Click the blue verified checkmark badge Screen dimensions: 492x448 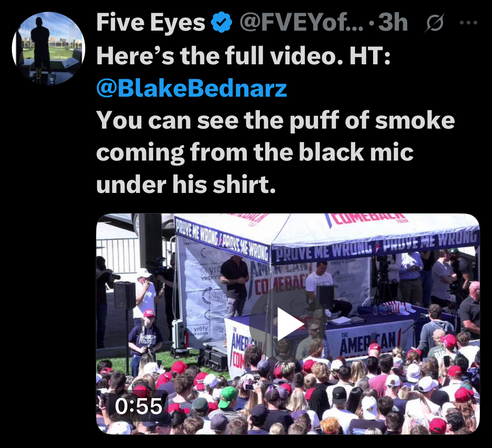pos(222,22)
